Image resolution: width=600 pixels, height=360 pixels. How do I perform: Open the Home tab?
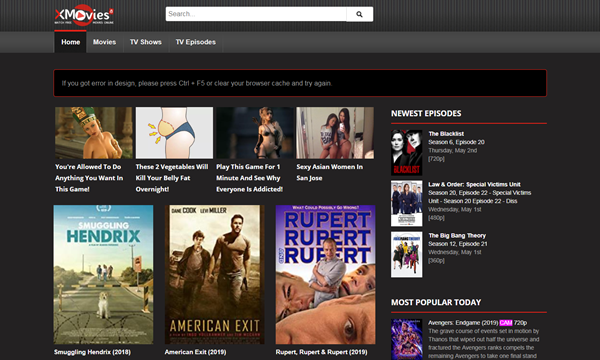click(x=70, y=42)
